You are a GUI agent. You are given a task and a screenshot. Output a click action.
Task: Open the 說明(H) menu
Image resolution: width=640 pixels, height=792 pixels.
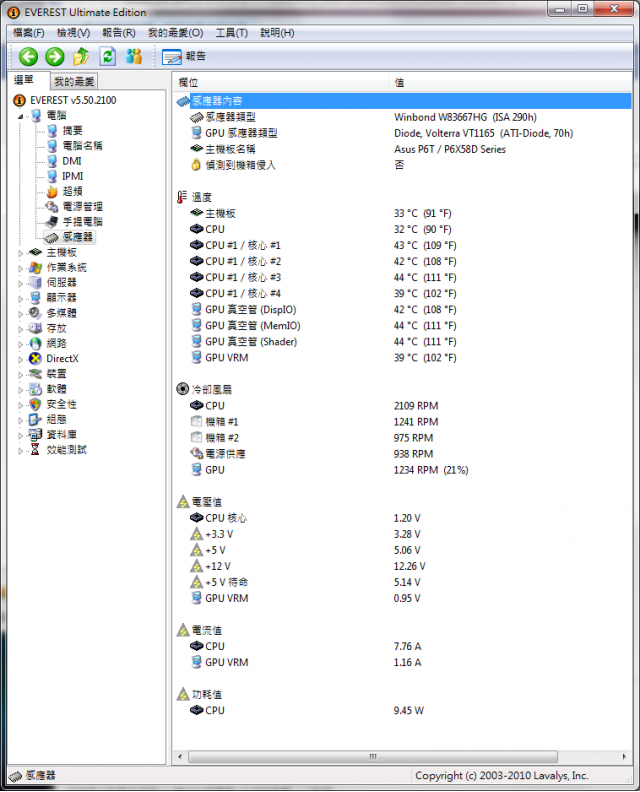point(277,33)
